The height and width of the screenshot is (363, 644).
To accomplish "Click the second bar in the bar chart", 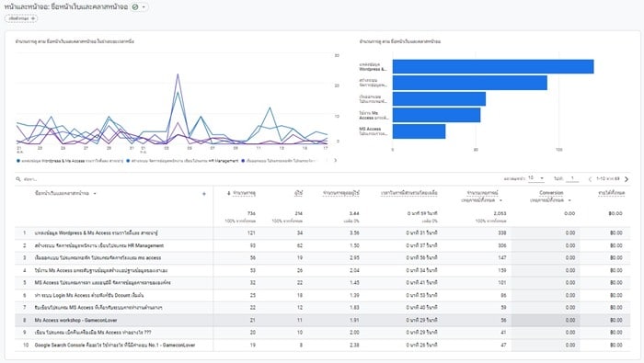I will [470, 83].
